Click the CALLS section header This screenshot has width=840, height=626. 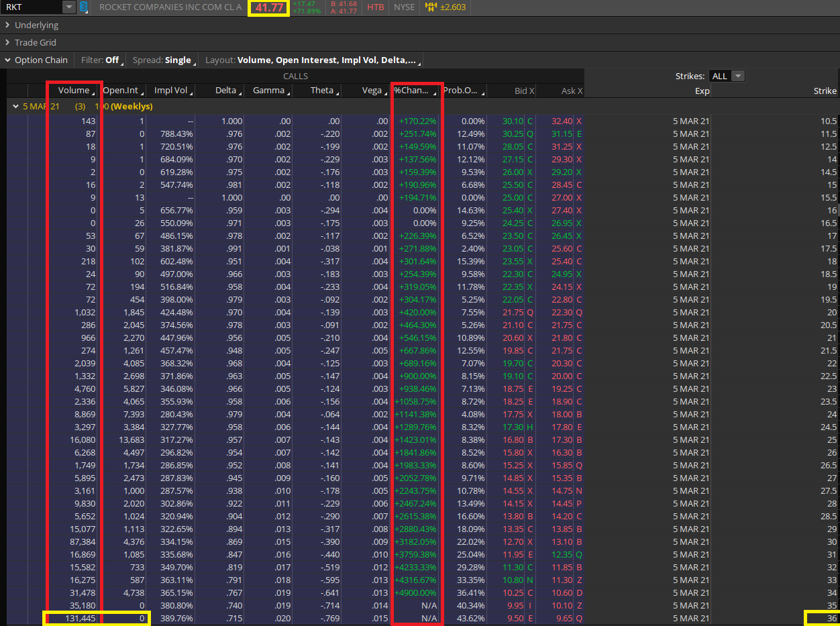coord(295,76)
